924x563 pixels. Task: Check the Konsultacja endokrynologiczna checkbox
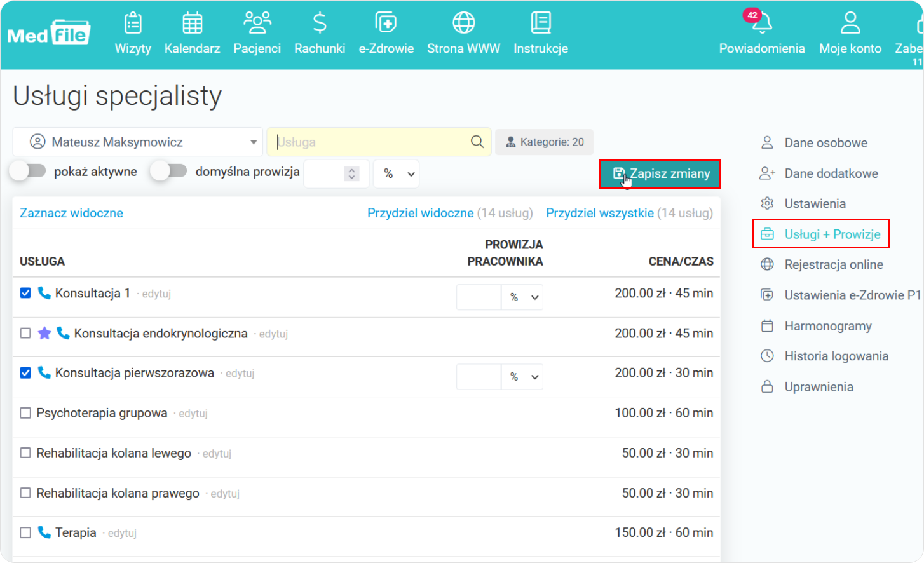(25, 333)
